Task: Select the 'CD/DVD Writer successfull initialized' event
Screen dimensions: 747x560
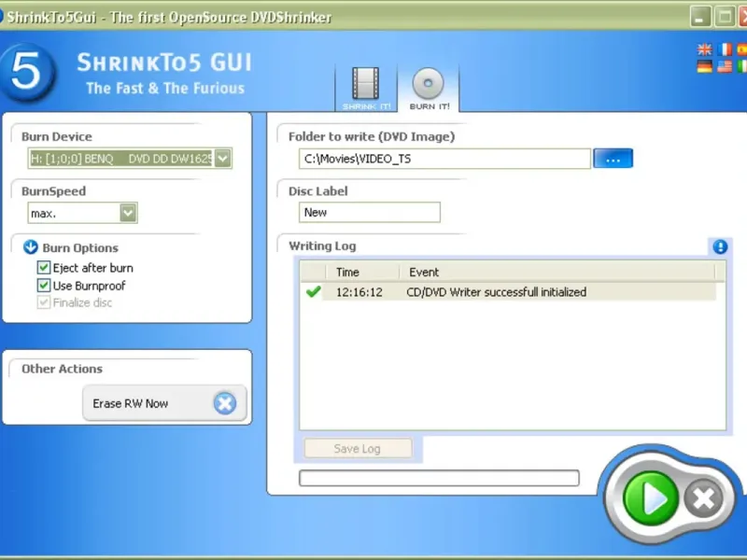Action: (x=497, y=292)
